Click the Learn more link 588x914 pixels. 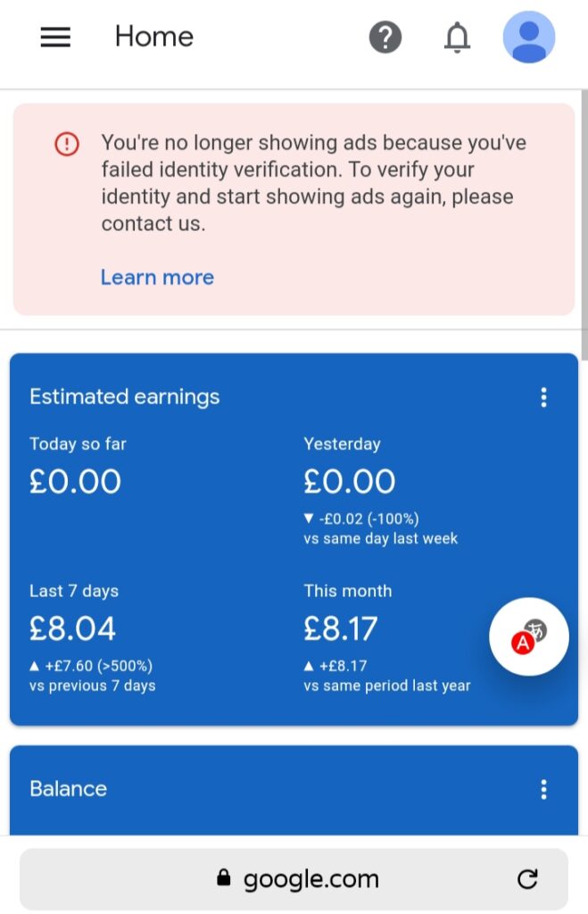click(157, 277)
